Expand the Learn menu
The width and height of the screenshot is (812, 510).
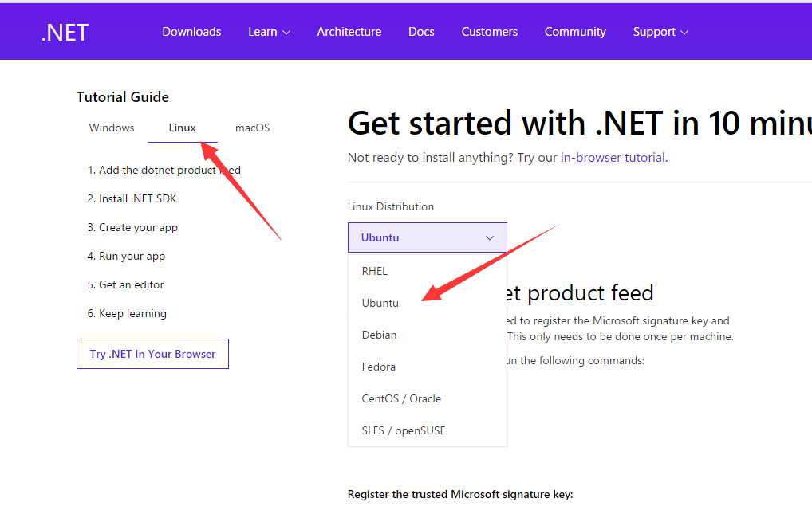pos(269,32)
